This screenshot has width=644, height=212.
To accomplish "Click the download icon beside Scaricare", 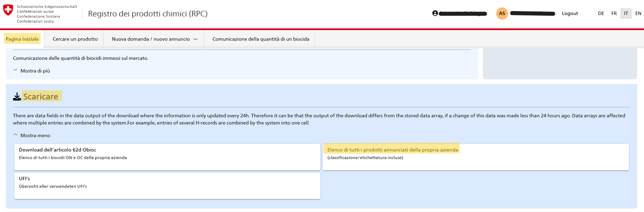I will (17, 97).
